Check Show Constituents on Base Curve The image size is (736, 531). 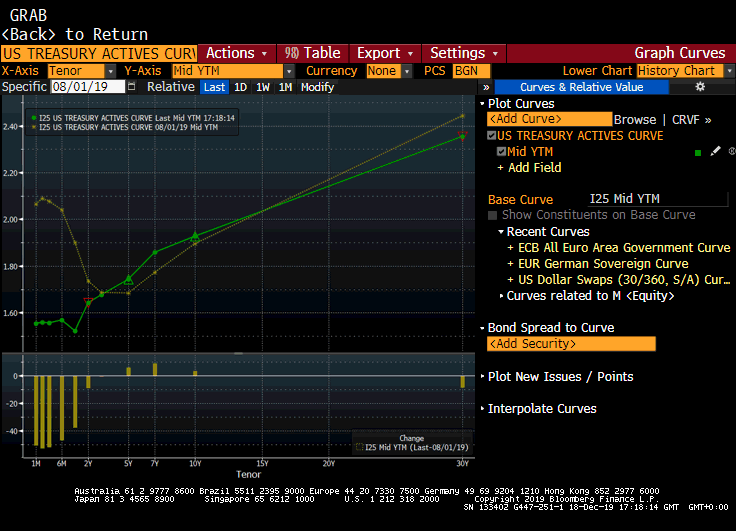click(x=493, y=215)
